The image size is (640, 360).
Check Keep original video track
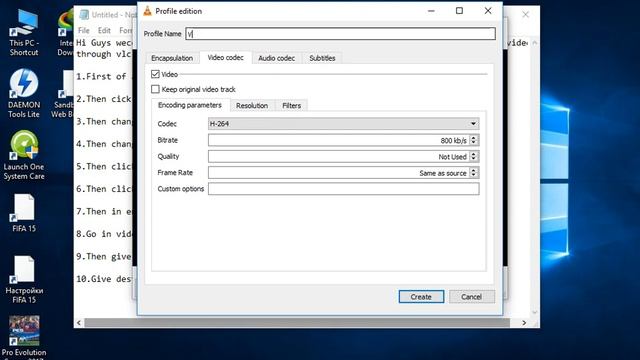click(x=155, y=89)
